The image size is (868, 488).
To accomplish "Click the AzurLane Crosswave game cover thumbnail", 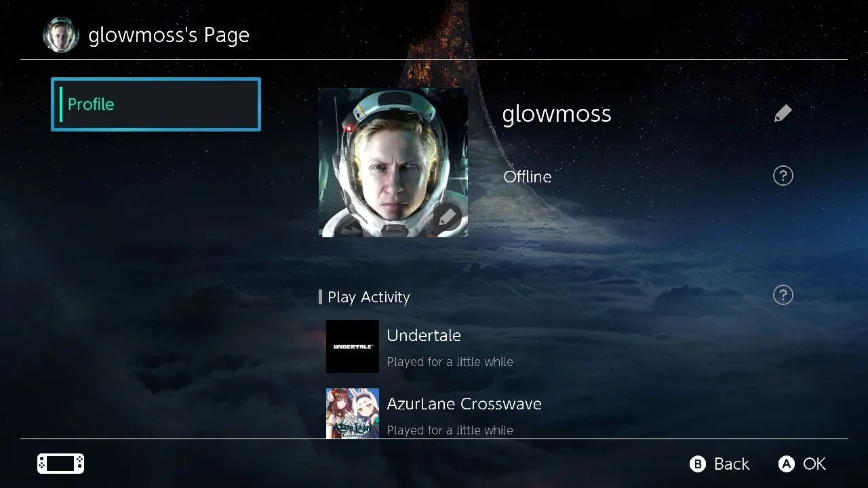I will tap(353, 413).
